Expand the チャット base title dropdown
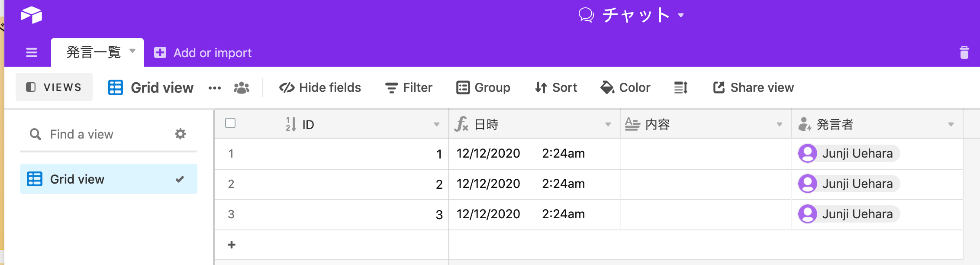 coord(681,16)
